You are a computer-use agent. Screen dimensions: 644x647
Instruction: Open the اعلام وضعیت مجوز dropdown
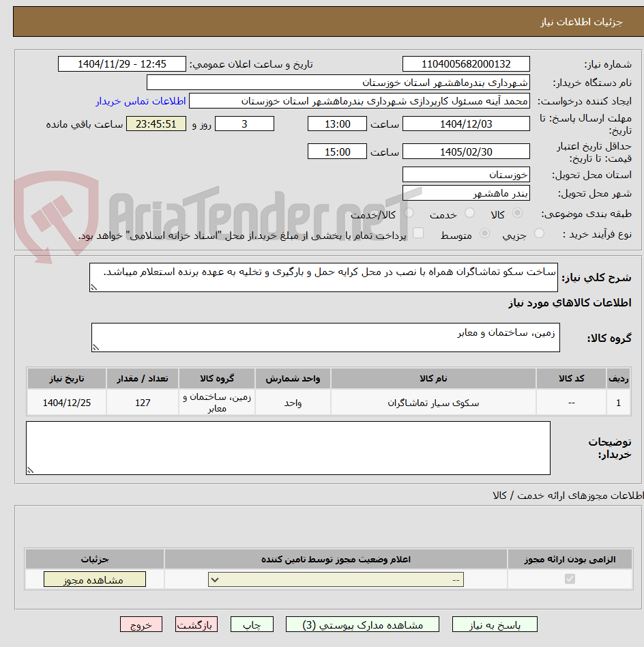336,579
